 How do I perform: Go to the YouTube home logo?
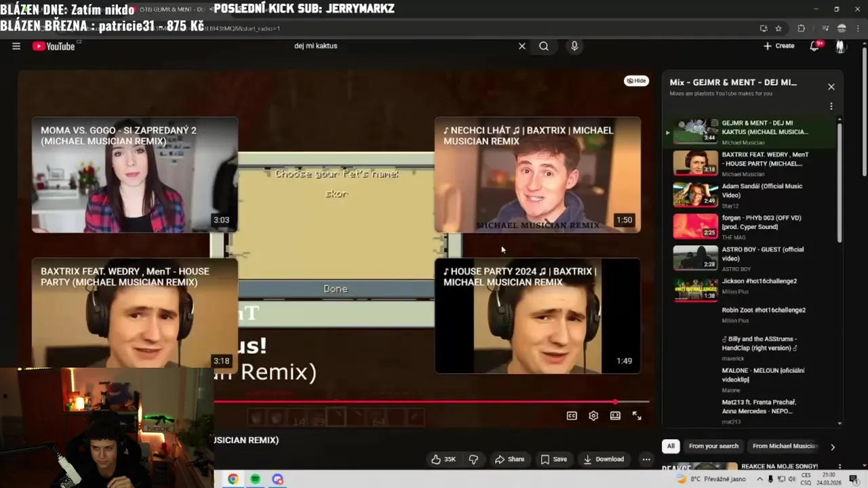coord(54,46)
